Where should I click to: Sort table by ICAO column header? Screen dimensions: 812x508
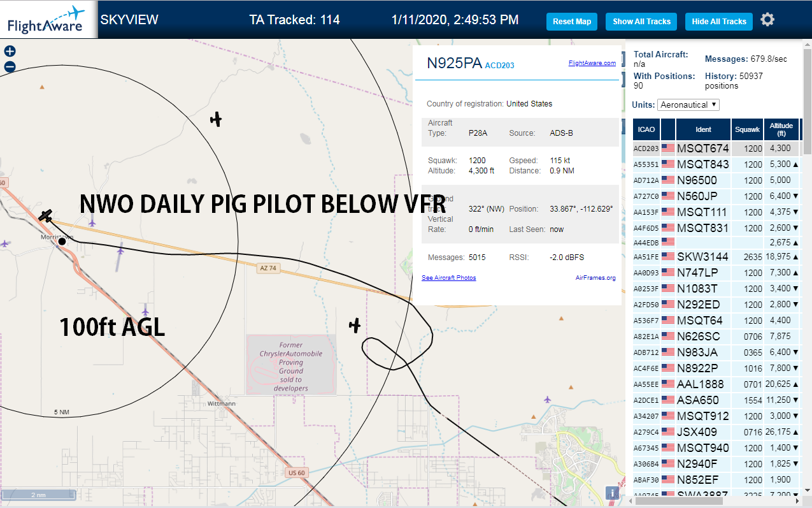[x=646, y=129]
